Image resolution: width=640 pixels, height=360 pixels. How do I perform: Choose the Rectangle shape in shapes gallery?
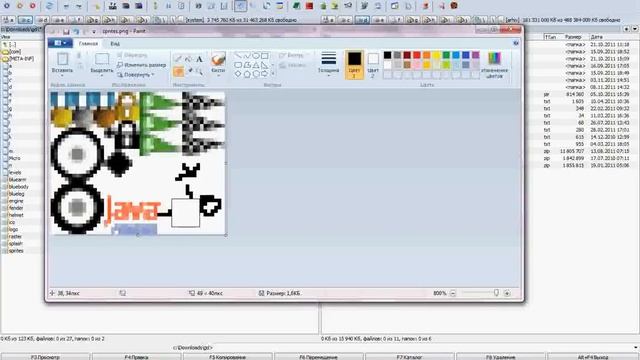click(x=265, y=56)
